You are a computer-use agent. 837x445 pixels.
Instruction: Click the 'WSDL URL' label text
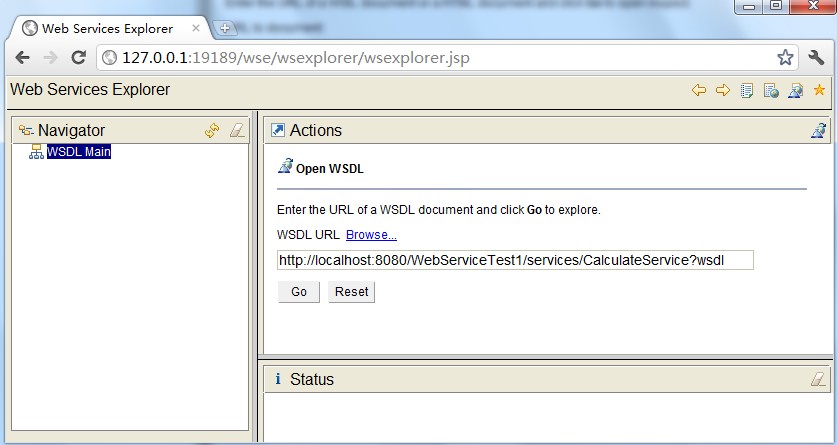pos(308,235)
